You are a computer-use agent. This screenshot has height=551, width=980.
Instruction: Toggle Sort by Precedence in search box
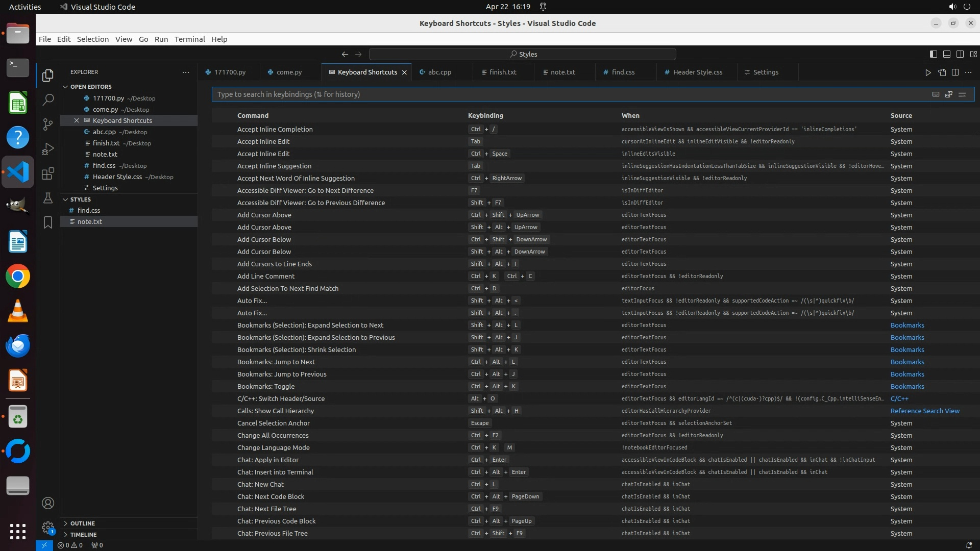click(x=949, y=94)
